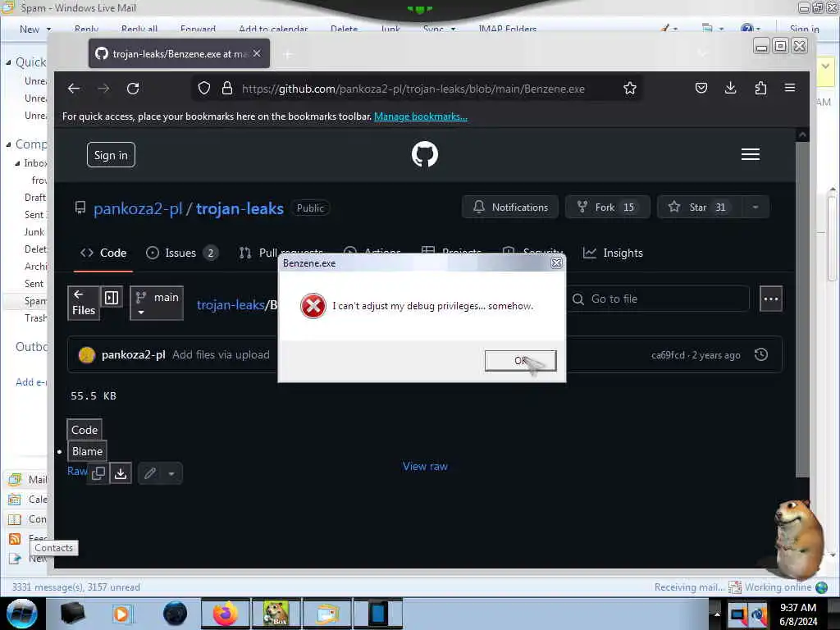Image resolution: width=840 pixels, height=630 pixels.
Task: Open the commit history clock icon
Action: pos(761,354)
